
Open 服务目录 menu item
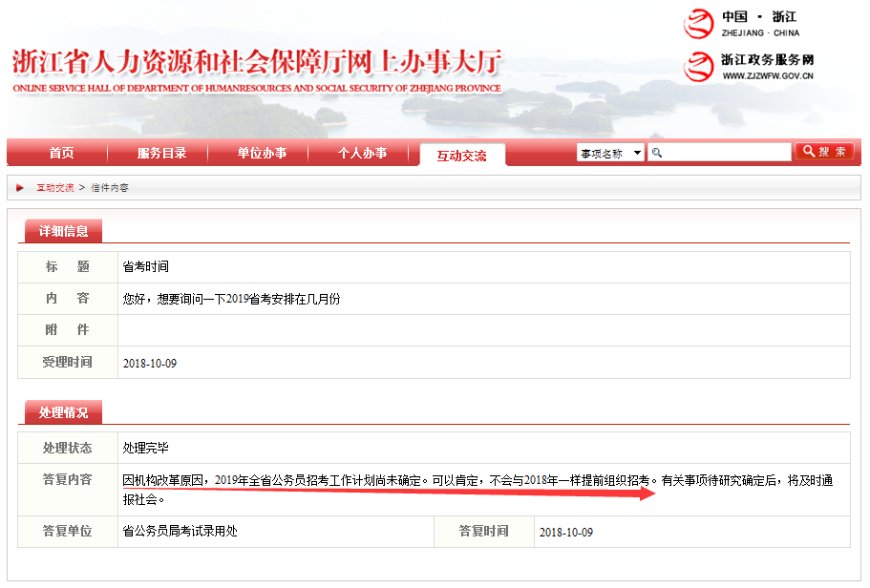point(162,153)
